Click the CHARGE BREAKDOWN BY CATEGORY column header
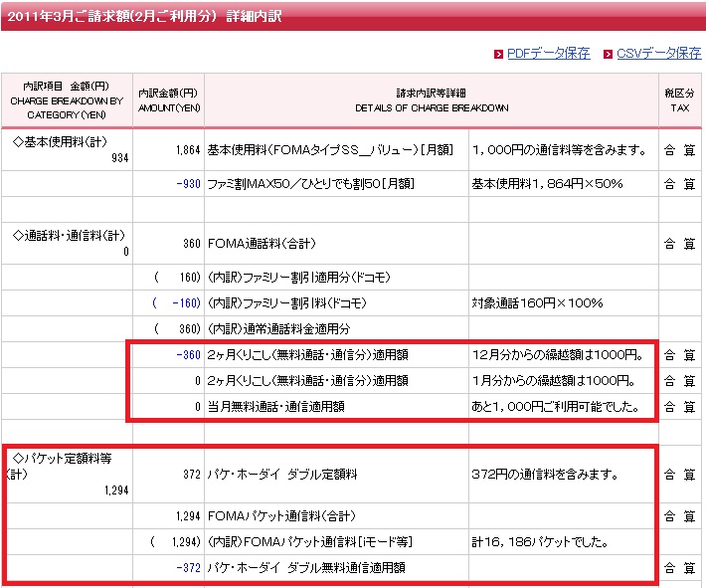The height and width of the screenshot is (588, 706). 67,100
